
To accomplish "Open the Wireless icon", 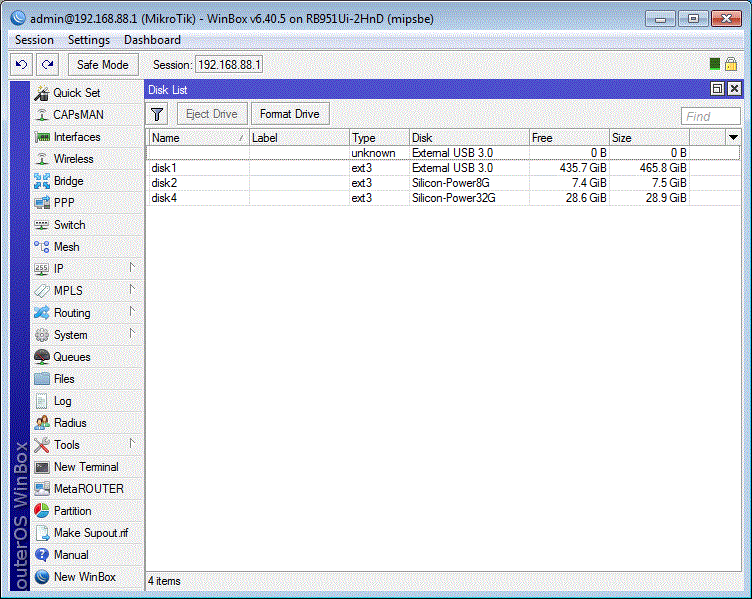I will tap(42, 159).
